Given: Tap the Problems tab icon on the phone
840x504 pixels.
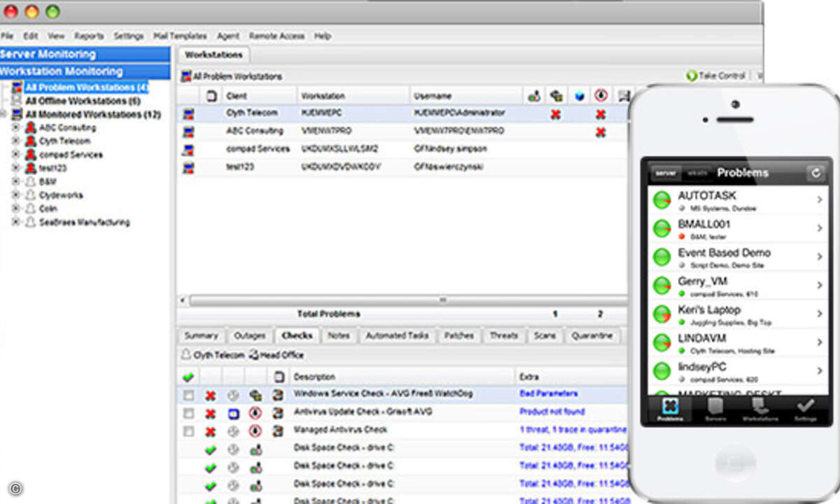Looking at the screenshot, I should 671,407.
